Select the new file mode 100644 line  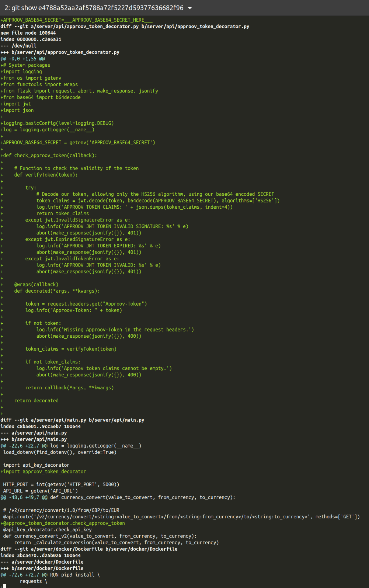click(x=28, y=32)
